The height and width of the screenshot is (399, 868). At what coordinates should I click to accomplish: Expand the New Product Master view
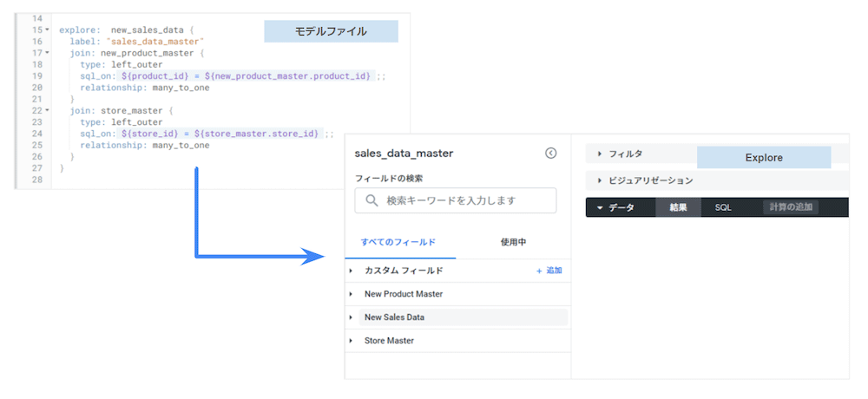(x=351, y=294)
